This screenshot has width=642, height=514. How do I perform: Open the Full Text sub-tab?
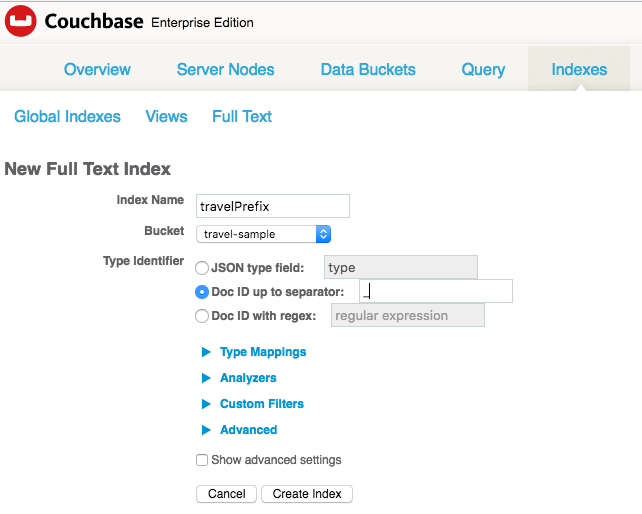[242, 116]
